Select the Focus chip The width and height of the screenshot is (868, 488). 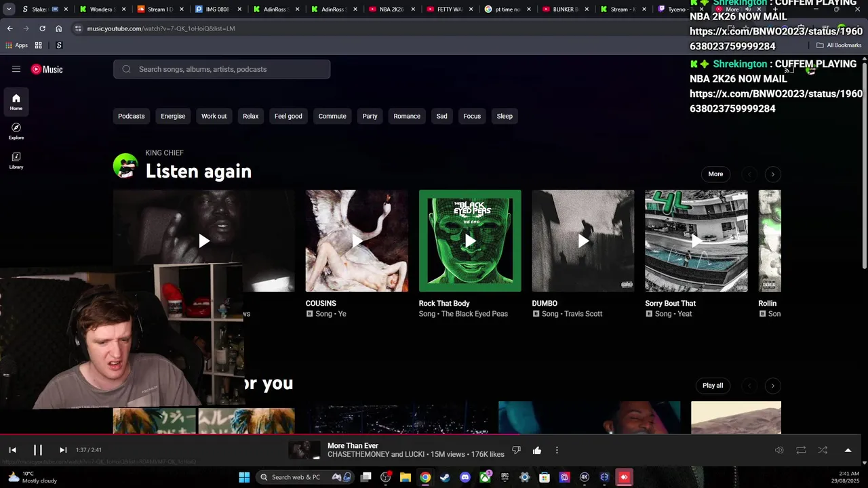tap(472, 116)
